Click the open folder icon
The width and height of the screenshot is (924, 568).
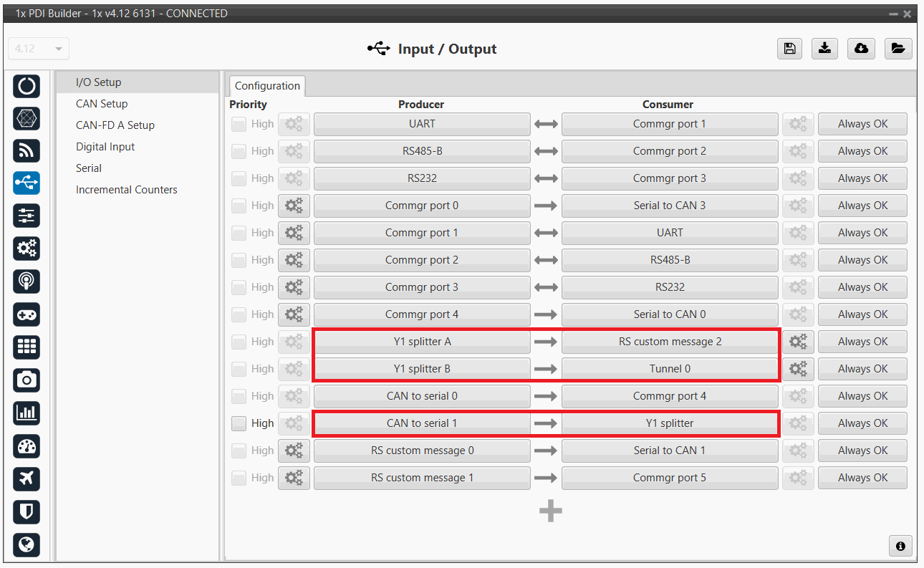(897, 49)
